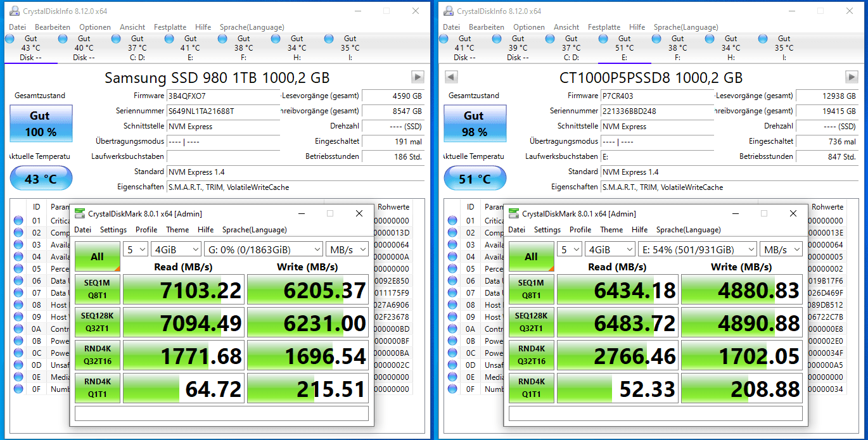
Task: Click 43 °C temperature indicator in left window
Action: pos(41,179)
